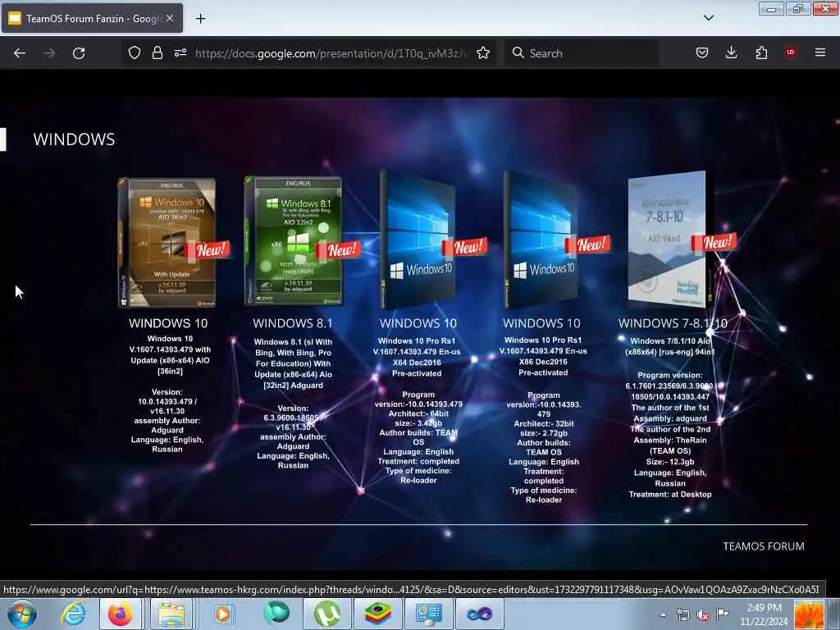Reload the page with the refresh icon
840x630 pixels.
(79, 53)
